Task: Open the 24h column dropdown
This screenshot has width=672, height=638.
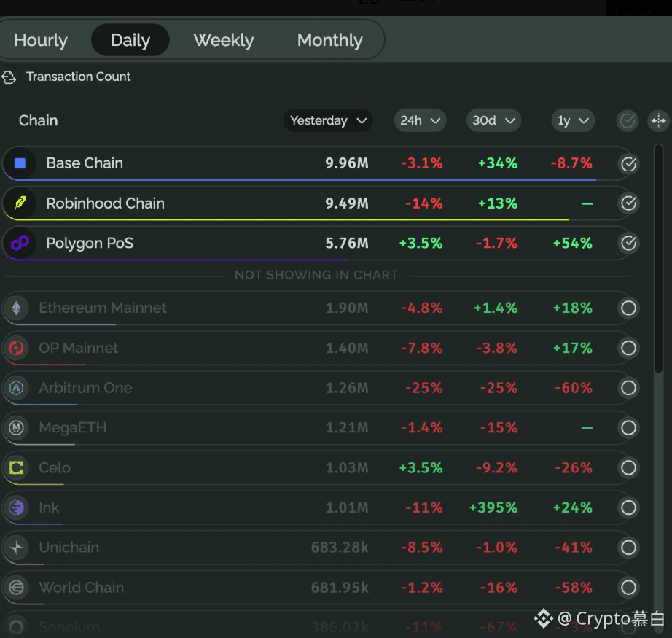Action: click(420, 120)
